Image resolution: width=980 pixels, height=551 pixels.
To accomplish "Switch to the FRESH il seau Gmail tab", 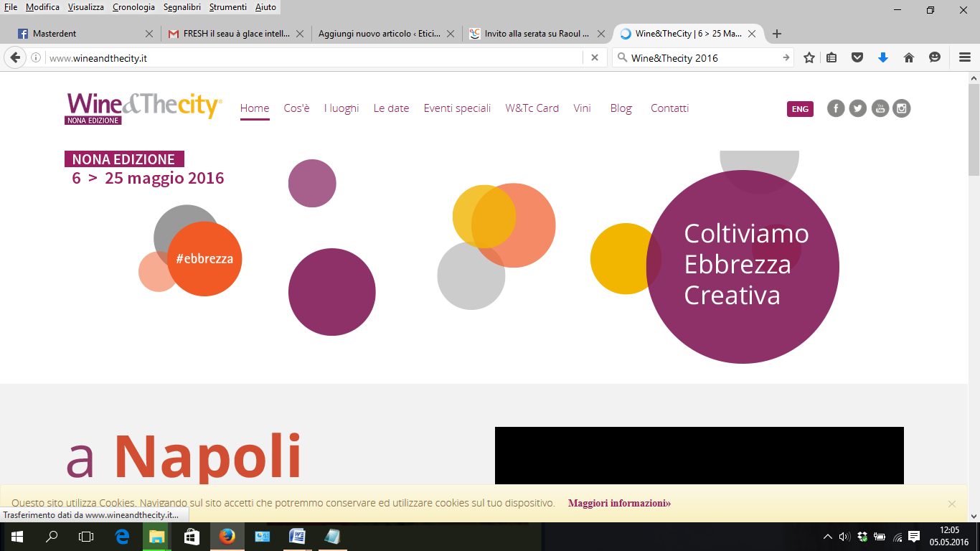I will point(235,34).
